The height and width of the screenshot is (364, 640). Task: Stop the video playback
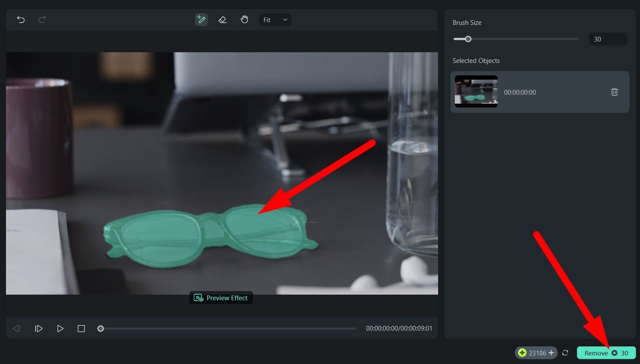pos(81,328)
